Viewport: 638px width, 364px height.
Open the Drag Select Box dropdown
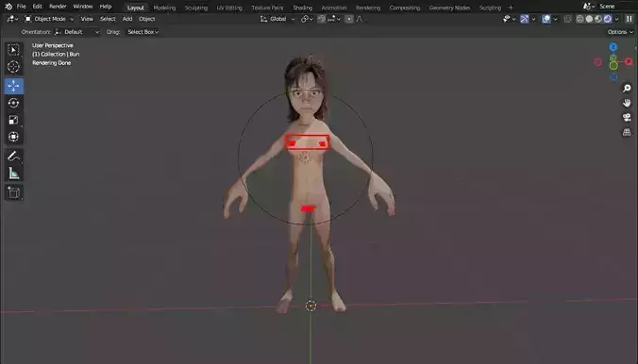[x=143, y=32]
